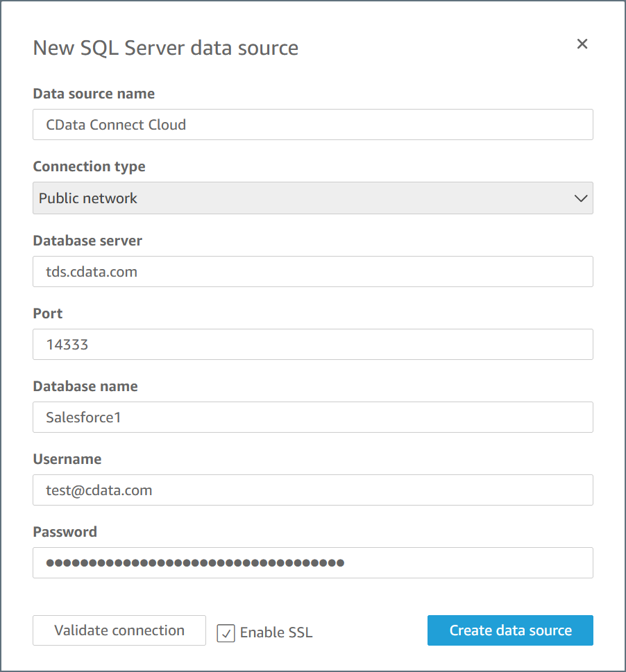Click the Port field containing 14333
Viewport: 626px width, 672px height.
[312, 344]
